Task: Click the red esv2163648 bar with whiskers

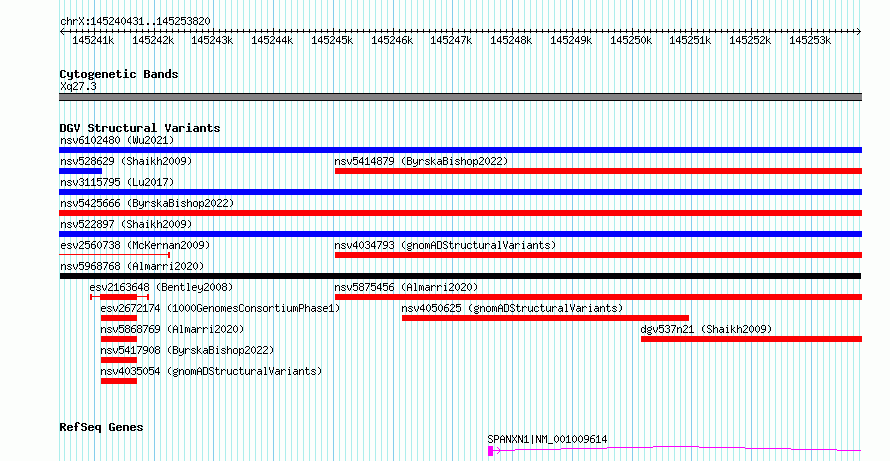Action: (x=119, y=297)
